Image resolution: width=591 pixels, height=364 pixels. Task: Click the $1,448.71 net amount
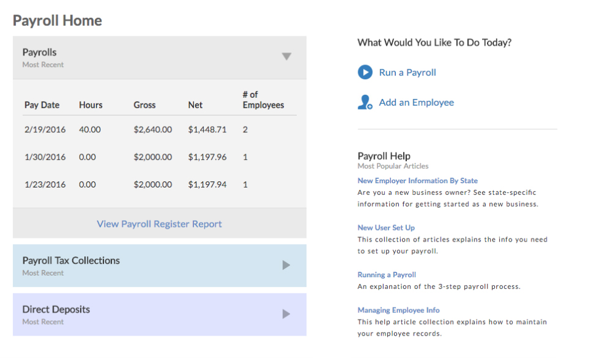coord(207,130)
